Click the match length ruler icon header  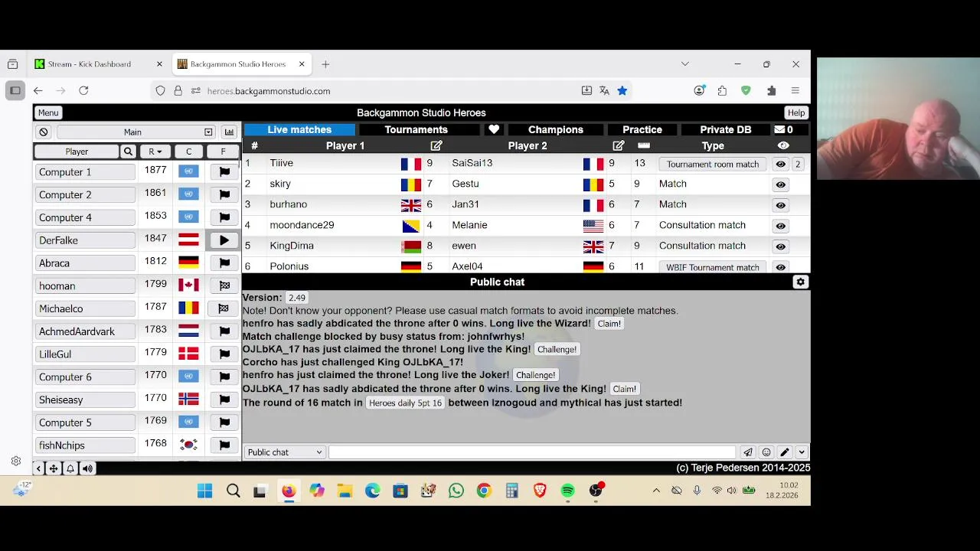(644, 145)
